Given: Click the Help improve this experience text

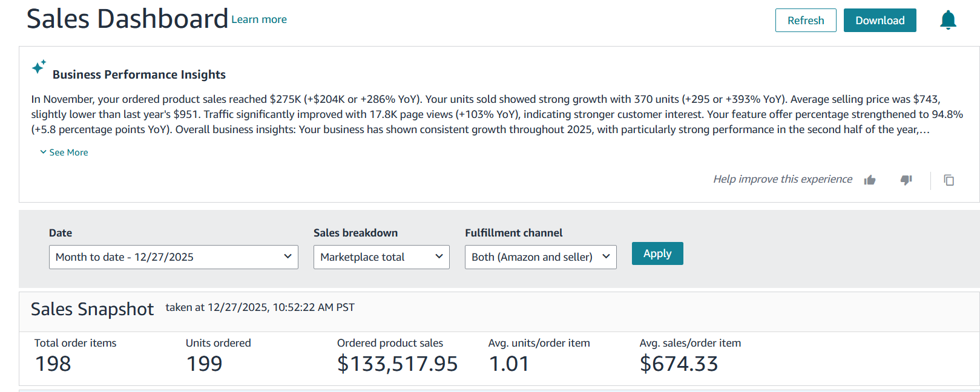Looking at the screenshot, I should click(782, 179).
